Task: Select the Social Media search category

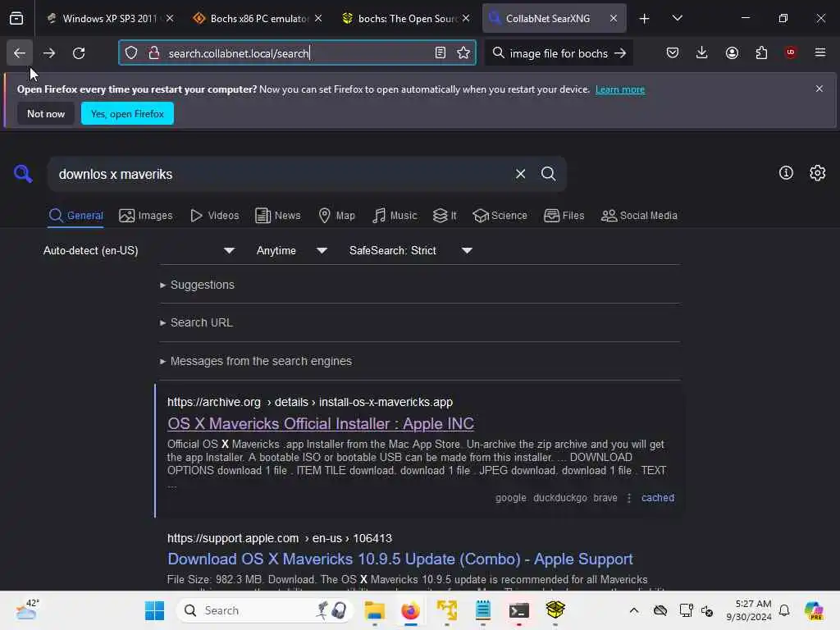Action: (x=639, y=216)
